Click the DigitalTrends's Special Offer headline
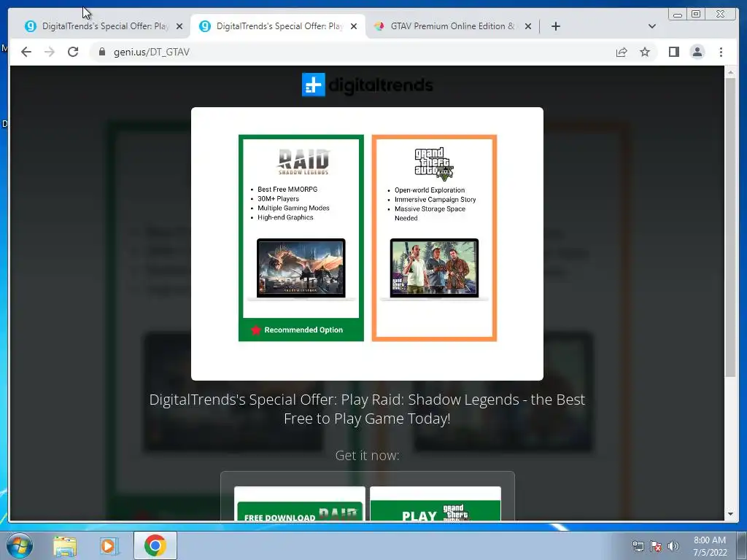The height and width of the screenshot is (560, 747). (367, 408)
